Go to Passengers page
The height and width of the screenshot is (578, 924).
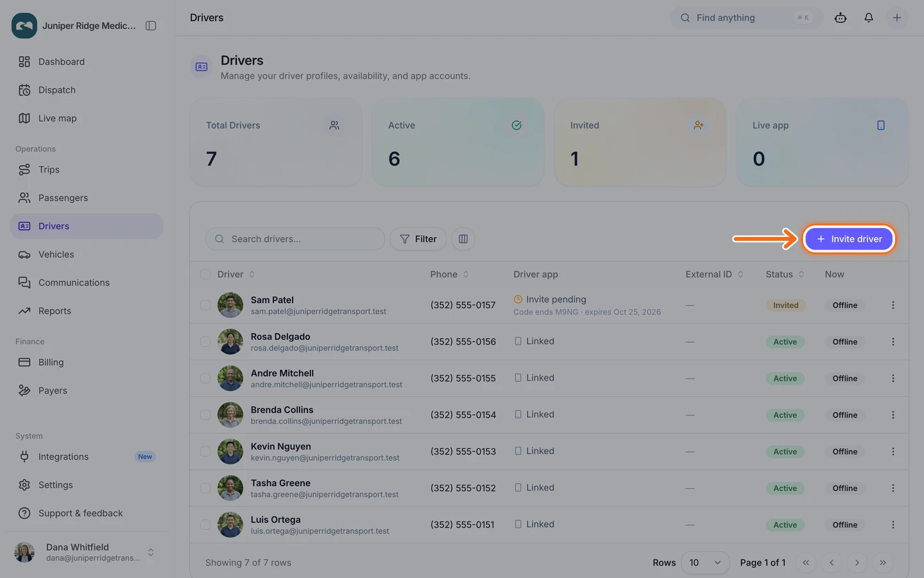coord(87,198)
